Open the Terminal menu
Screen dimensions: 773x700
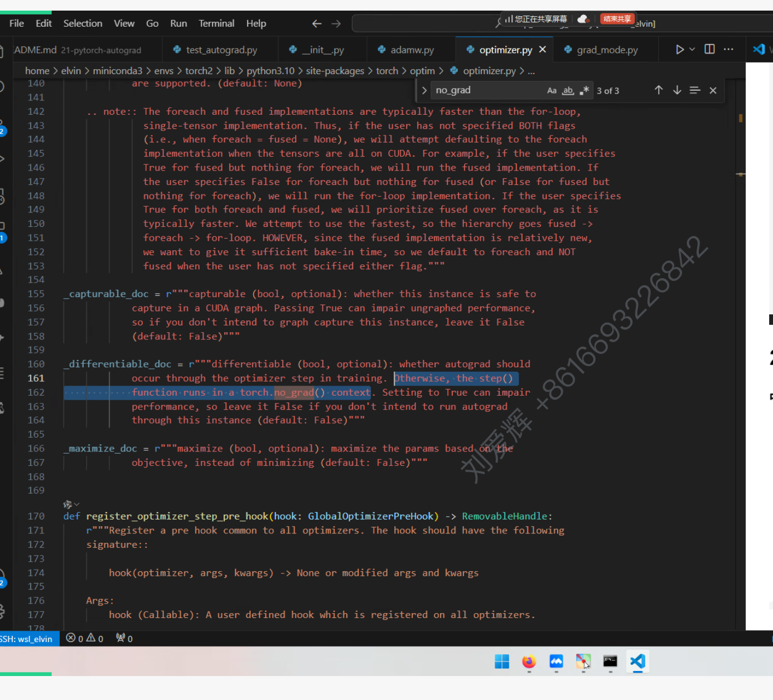click(216, 23)
